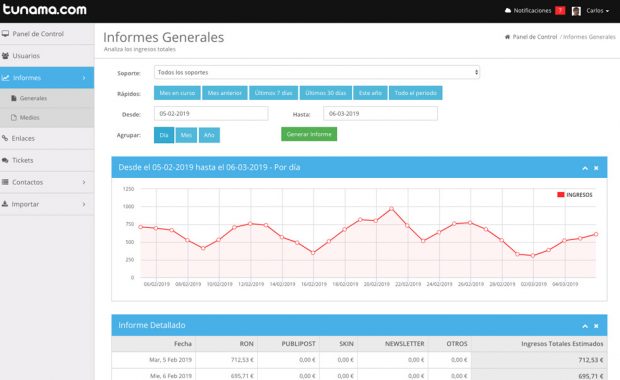
Task: Expand the Importar menu chevron
Action: [84, 204]
